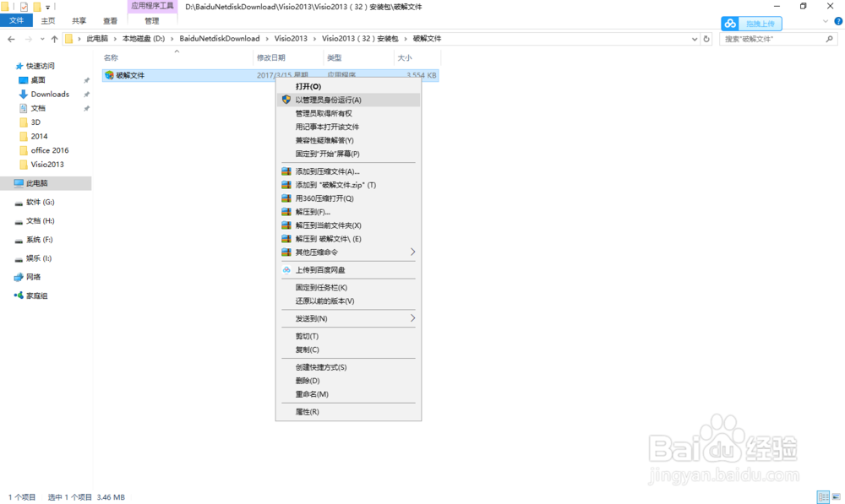Sort by 类型 column header
Image resolution: width=845 pixels, height=504 pixels.
point(334,57)
